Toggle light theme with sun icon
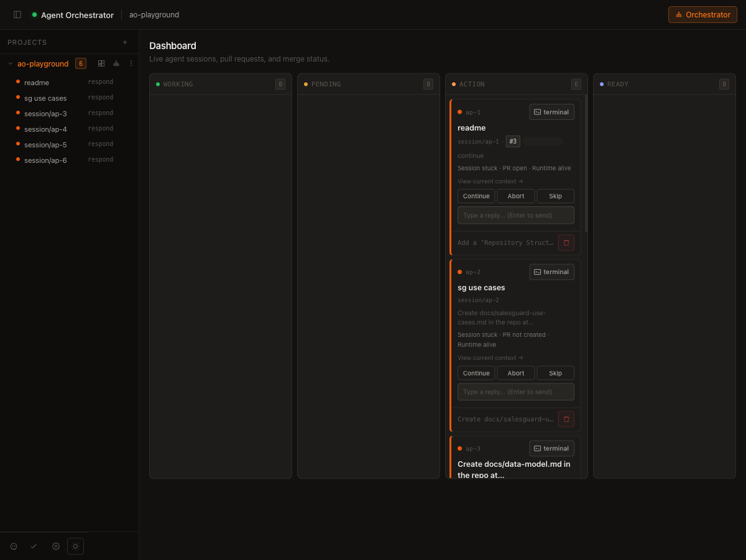This screenshot has height=560, width=746. point(75,546)
